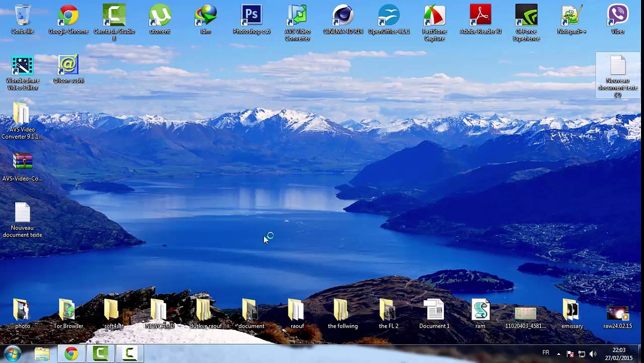The image size is (644, 363).
Task: Open Action Center flag icon
Action: click(570, 354)
